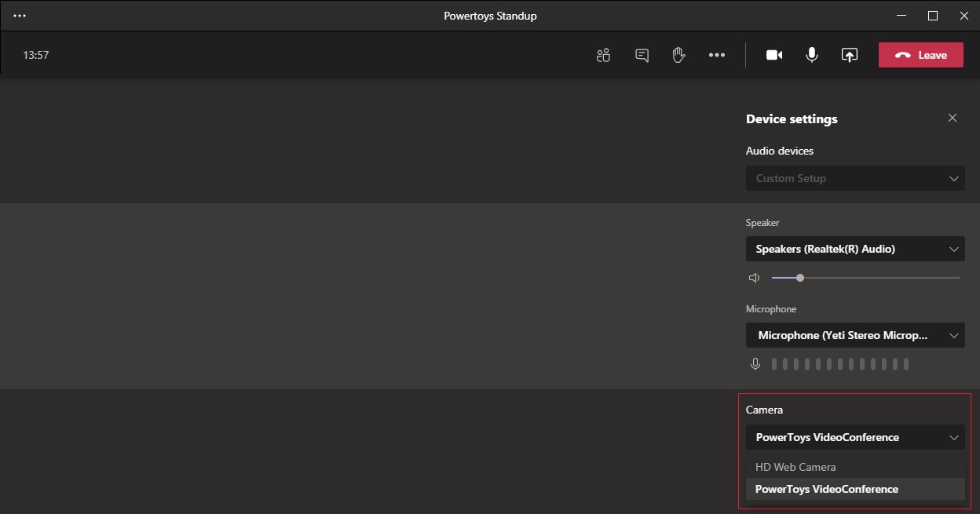Click the meeting timer 13:57
Image resolution: width=980 pixels, height=514 pixels.
click(36, 55)
